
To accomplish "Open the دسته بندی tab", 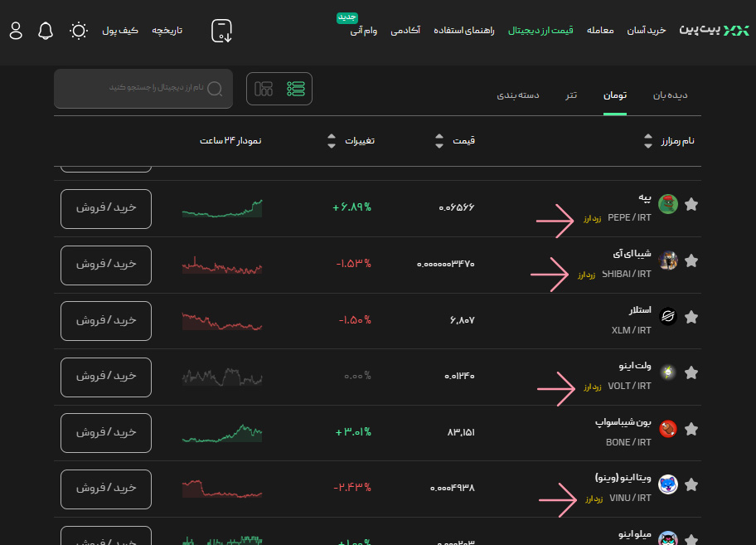I will tap(518, 95).
